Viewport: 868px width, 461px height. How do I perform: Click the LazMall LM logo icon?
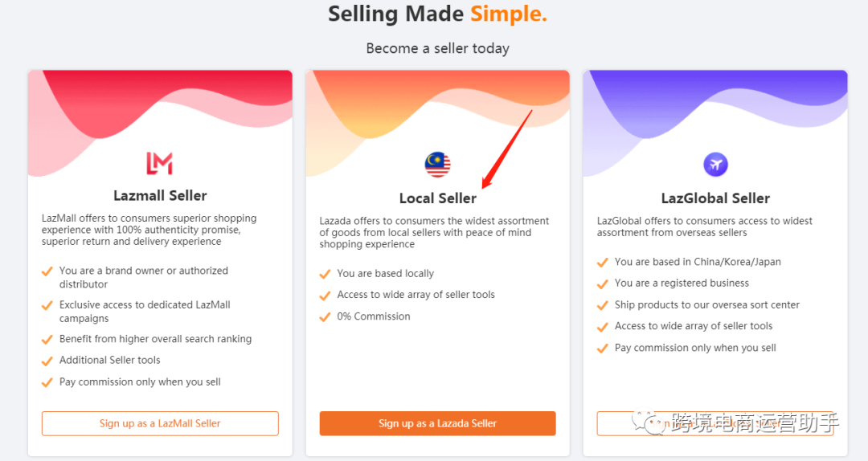(x=159, y=163)
